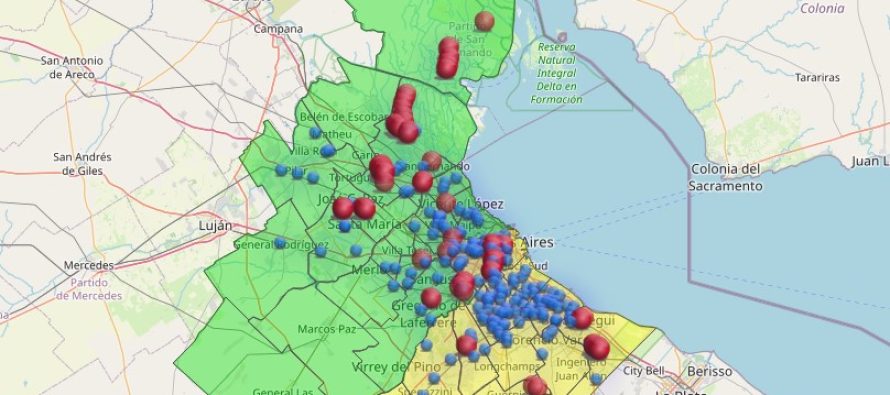This screenshot has height=395, width=890.
Task: Click the Gregorio de Laferrere label
Action: [429, 314]
